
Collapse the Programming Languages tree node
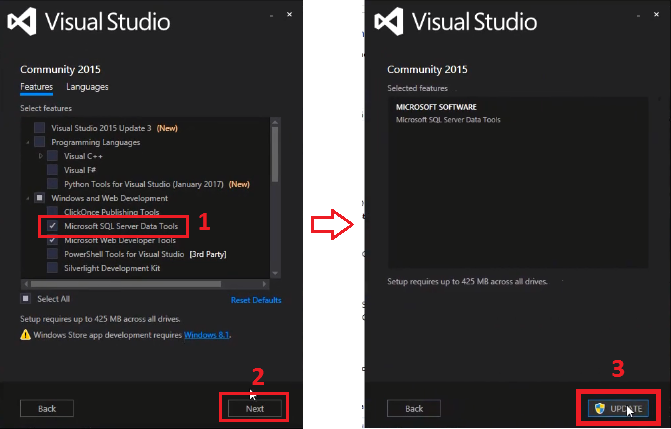(x=28, y=142)
